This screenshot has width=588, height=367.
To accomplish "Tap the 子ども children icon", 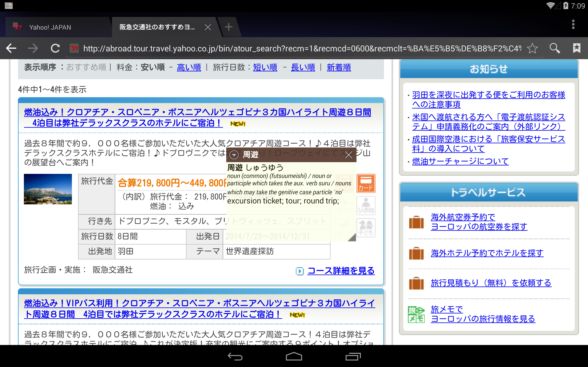I will 366,228.
